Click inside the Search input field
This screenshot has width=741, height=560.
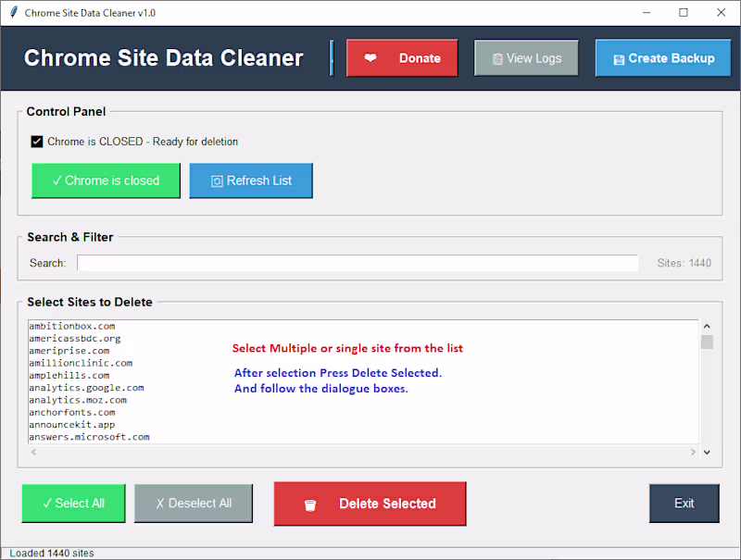(x=358, y=263)
